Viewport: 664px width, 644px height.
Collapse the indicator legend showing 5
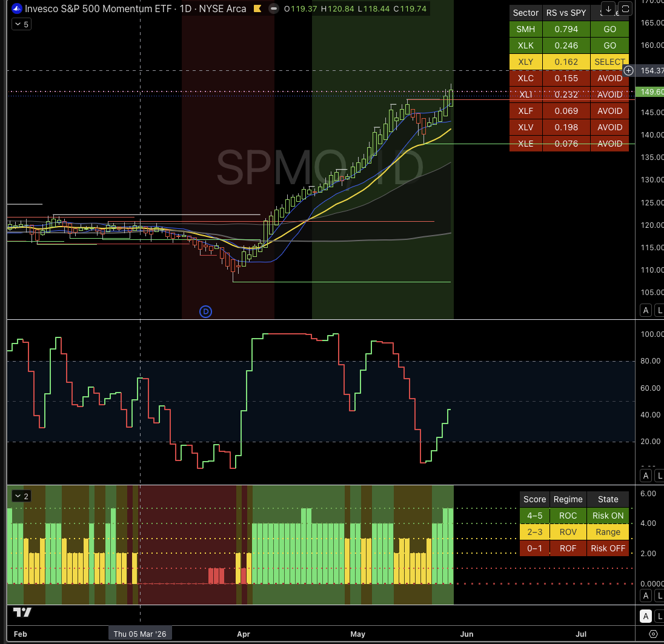[22, 24]
